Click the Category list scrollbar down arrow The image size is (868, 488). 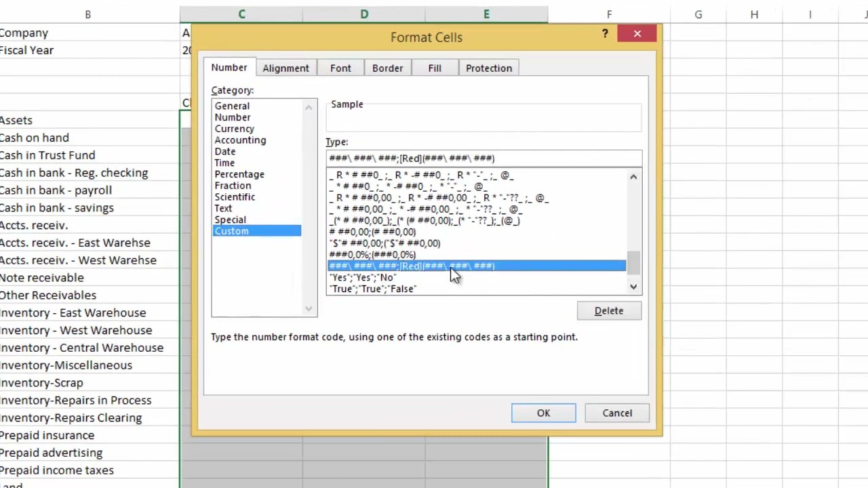[x=309, y=309]
